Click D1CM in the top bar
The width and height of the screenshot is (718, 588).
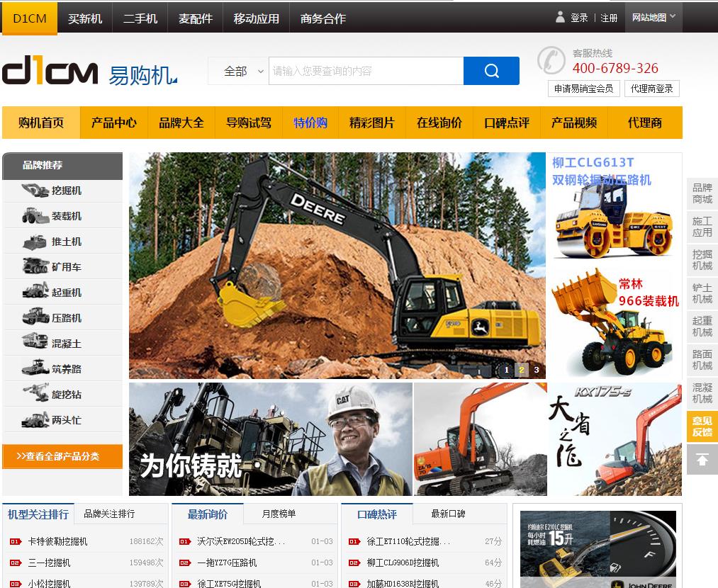point(30,18)
